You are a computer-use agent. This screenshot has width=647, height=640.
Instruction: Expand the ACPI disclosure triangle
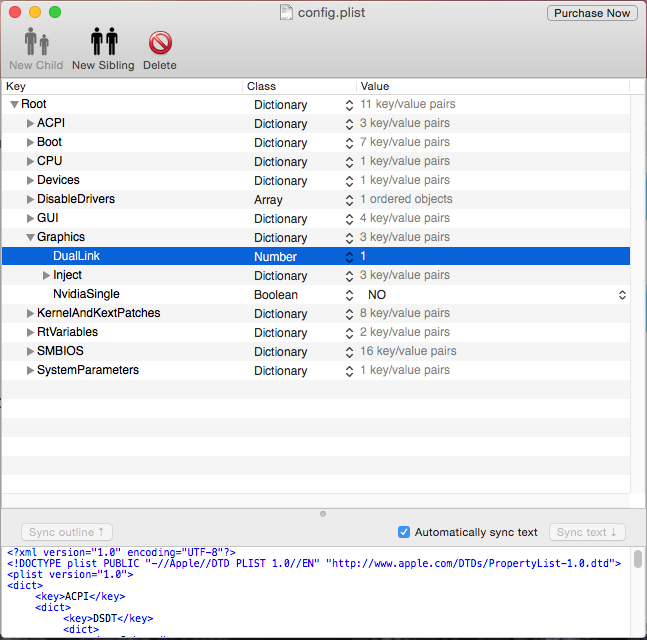tap(30, 124)
